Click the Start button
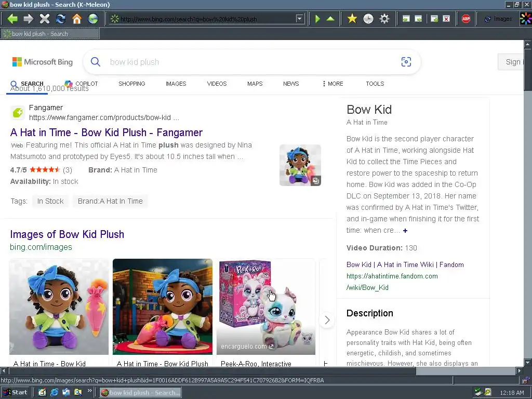532x399 pixels. (x=15, y=392)
